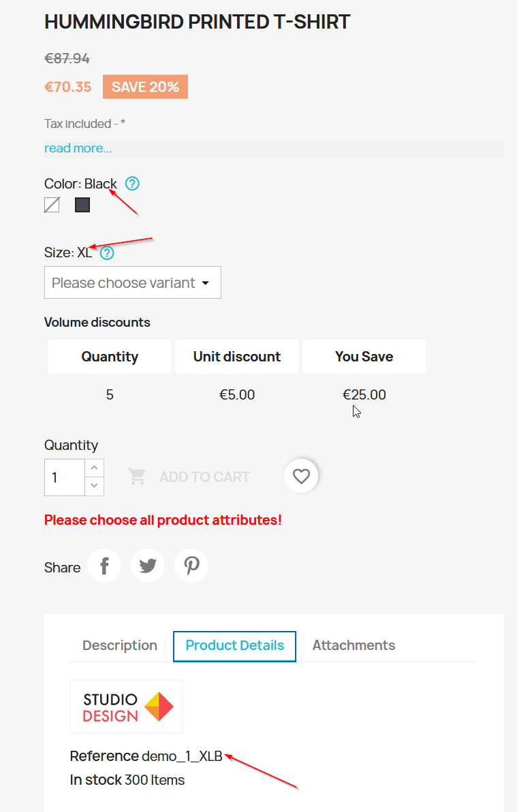Viewport: 517px width, 812px height.
Task: Open the Attachments tab
Action: (354, 645)
